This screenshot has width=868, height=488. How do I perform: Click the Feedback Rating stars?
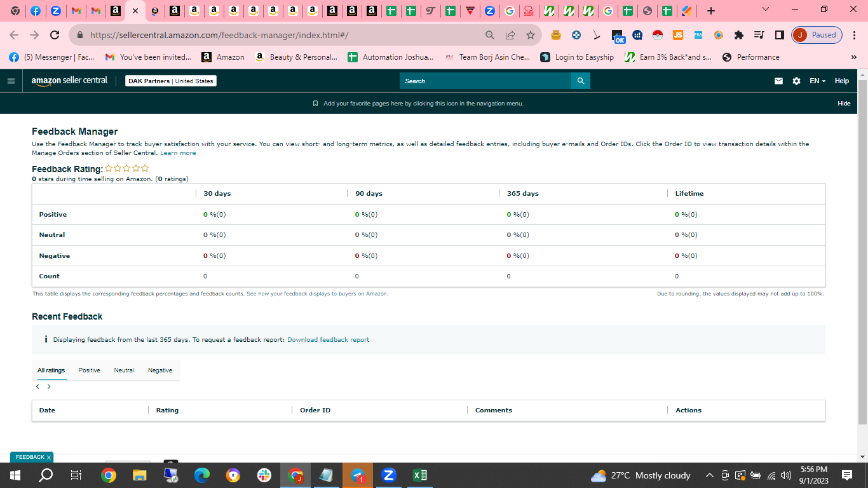click(127, 168)
